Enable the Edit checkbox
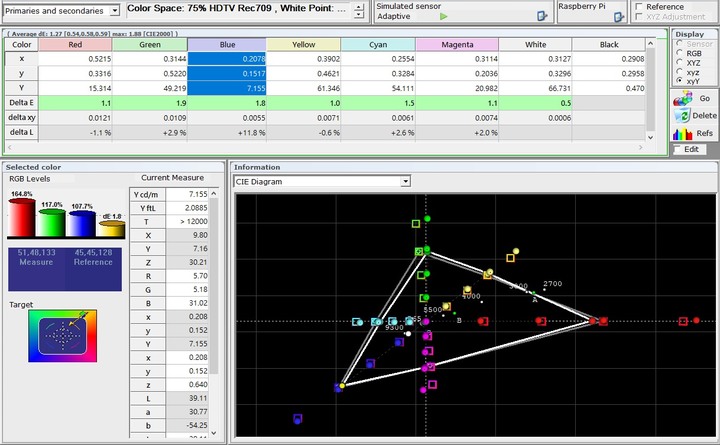Image resolution: width=720 pixels, height=445 pixels. tap(677, 149)
